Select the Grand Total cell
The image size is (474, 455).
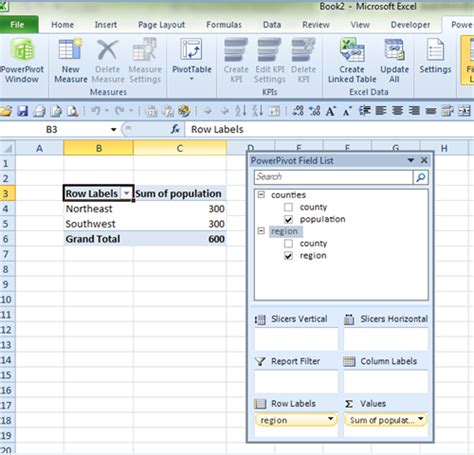click(98, 239)
